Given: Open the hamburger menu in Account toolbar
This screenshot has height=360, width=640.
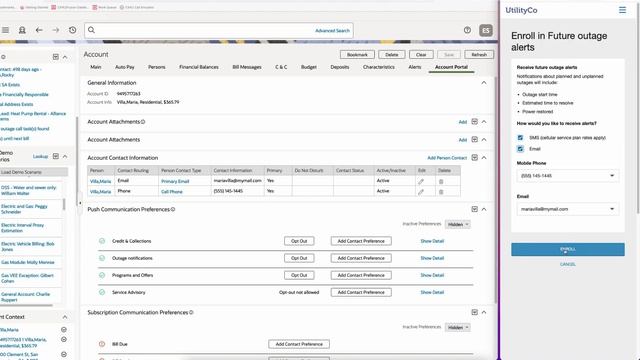Looking at the screenshot, I should 5,30.
